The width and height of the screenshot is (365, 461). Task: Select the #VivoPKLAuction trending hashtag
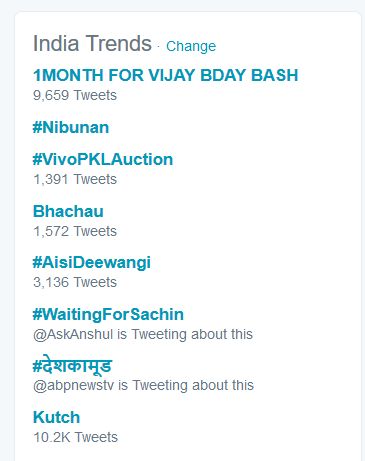103,159
